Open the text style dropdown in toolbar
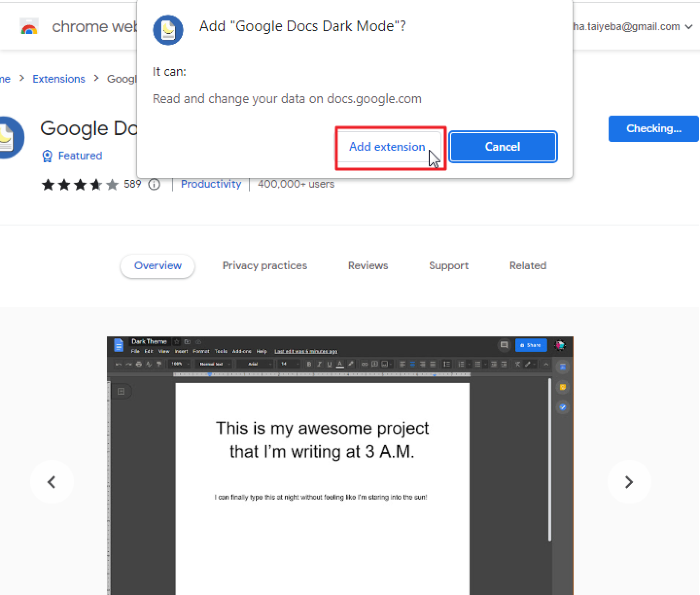700x595 pixels. [214, 365]
